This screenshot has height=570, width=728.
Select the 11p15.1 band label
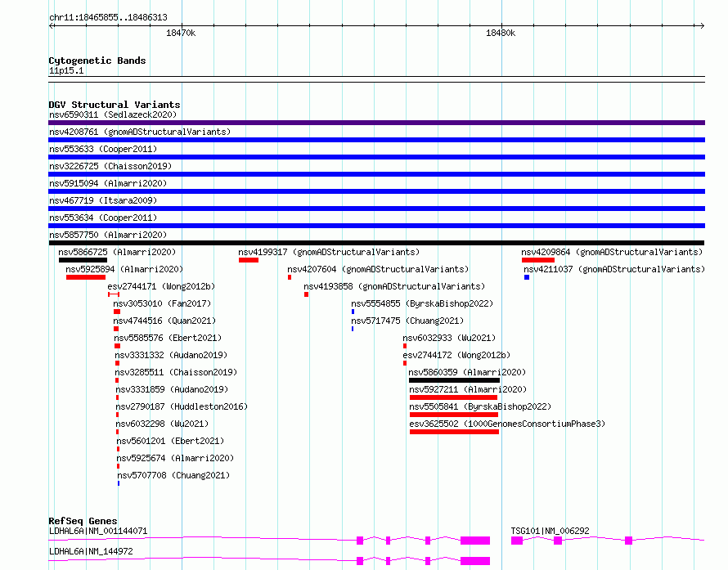pyautogui.click(x=66, y=70)
